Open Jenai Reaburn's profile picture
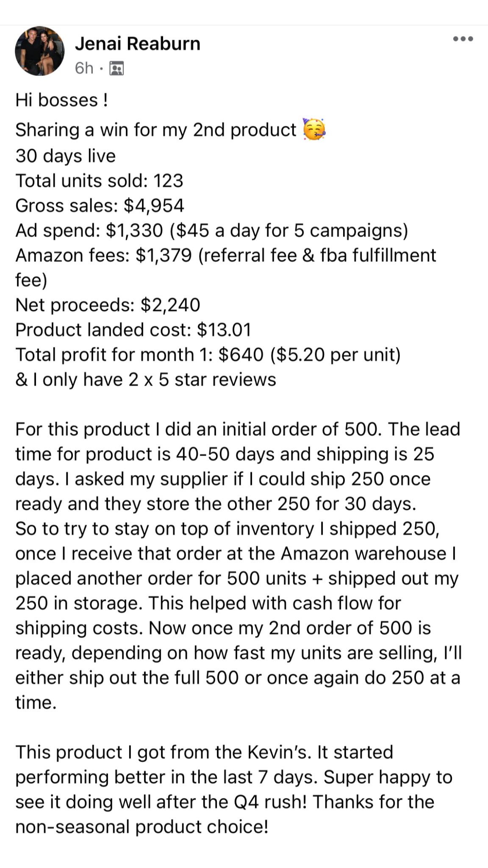This screenshot has width=488, height=868. point(39,51)
